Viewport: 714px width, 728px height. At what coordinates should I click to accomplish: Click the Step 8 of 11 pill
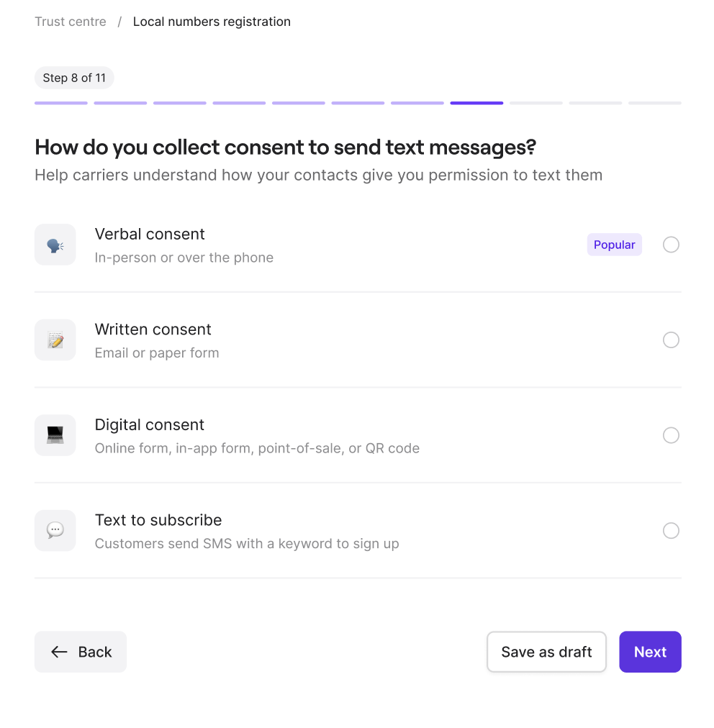click(x=74, y=78)
